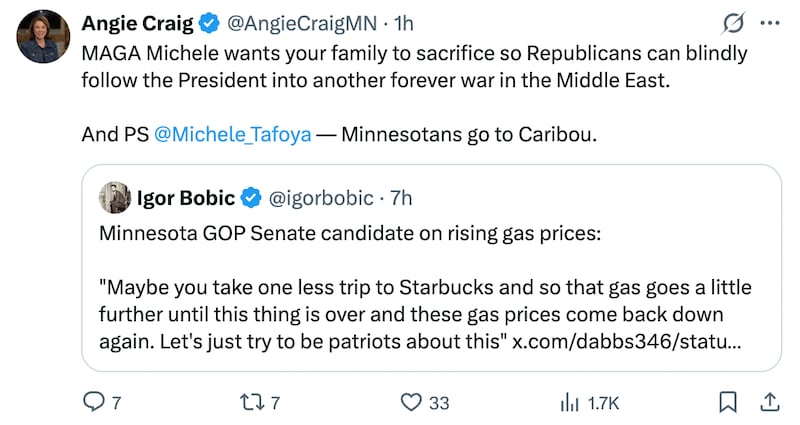Image resolution: width=800 pixels, height=425 pixels.
Task: Click the @igorbobic handle
Action: coord(321,197)
